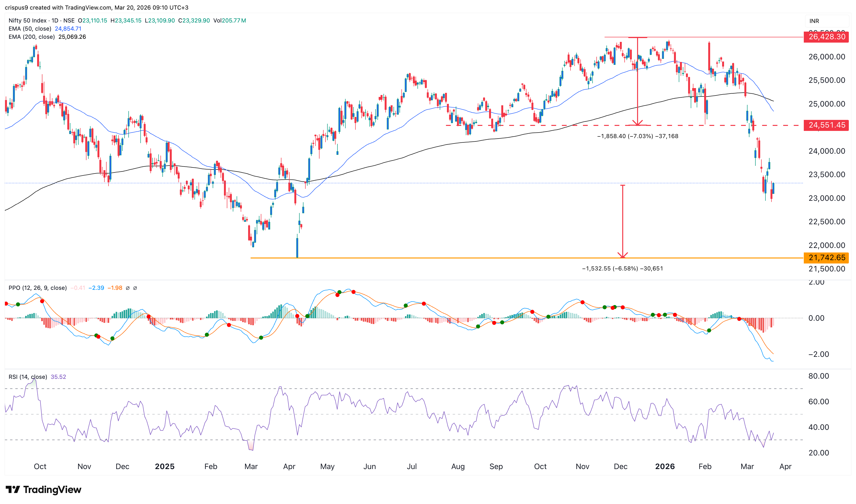Select the EMA (50, close) legend label
The image size is (856, 504).
(x=30, y=28)
